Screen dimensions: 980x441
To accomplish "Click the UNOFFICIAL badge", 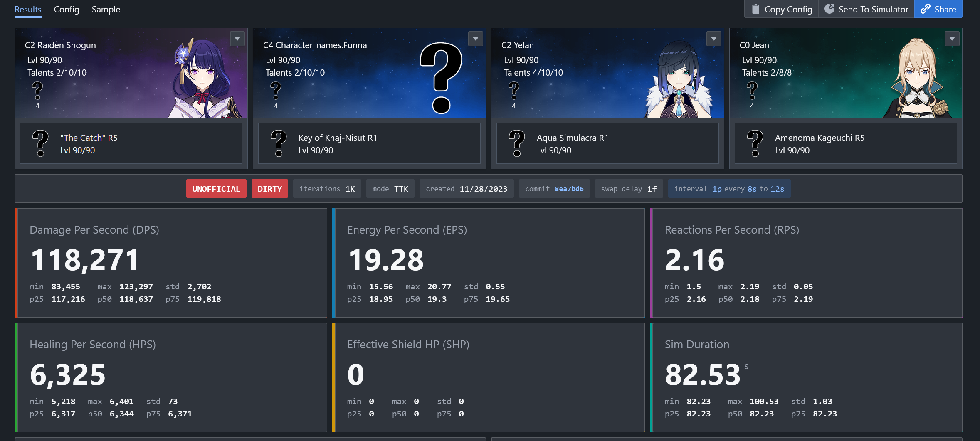I will [x=216, y=189].
